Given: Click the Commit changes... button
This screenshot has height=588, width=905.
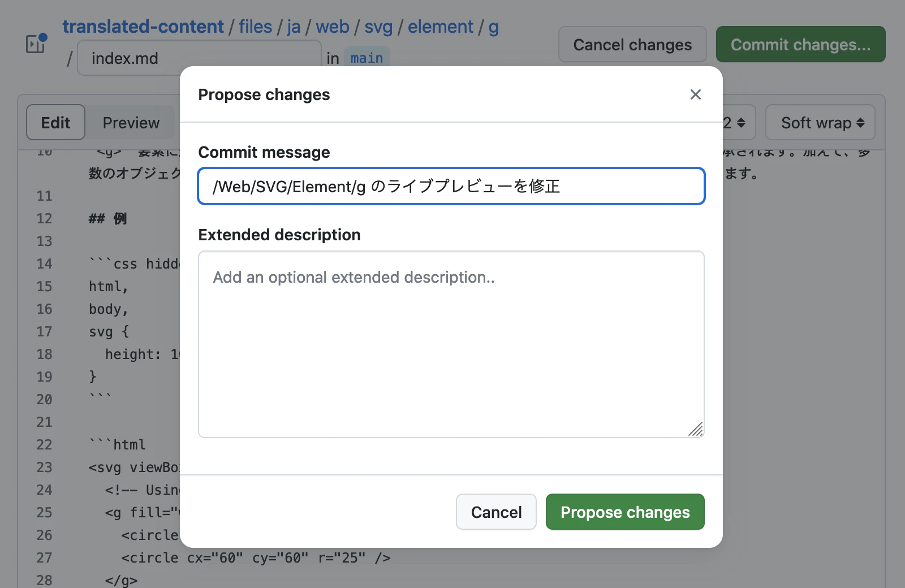Looking at the screenshot, I should [800, 44].
